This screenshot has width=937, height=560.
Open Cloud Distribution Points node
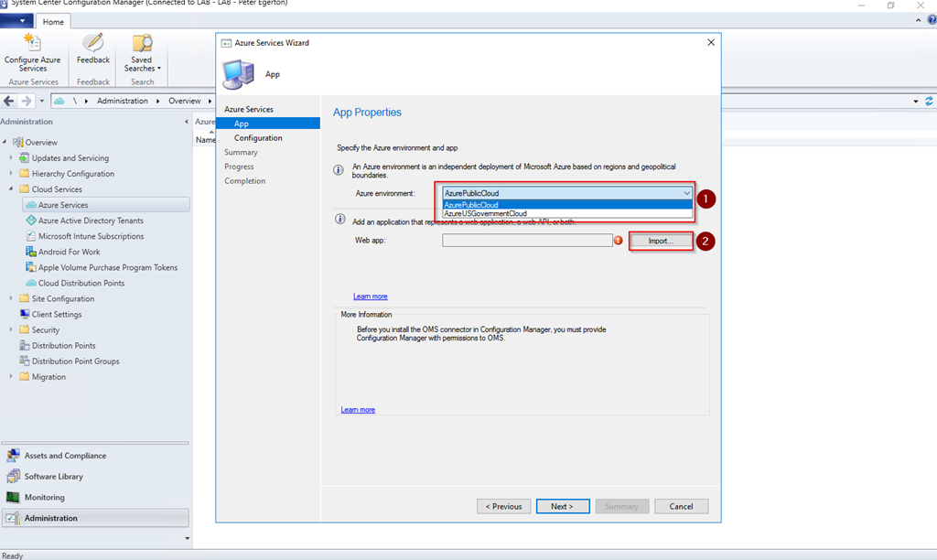pyautogui.click(x=81, y=283)
